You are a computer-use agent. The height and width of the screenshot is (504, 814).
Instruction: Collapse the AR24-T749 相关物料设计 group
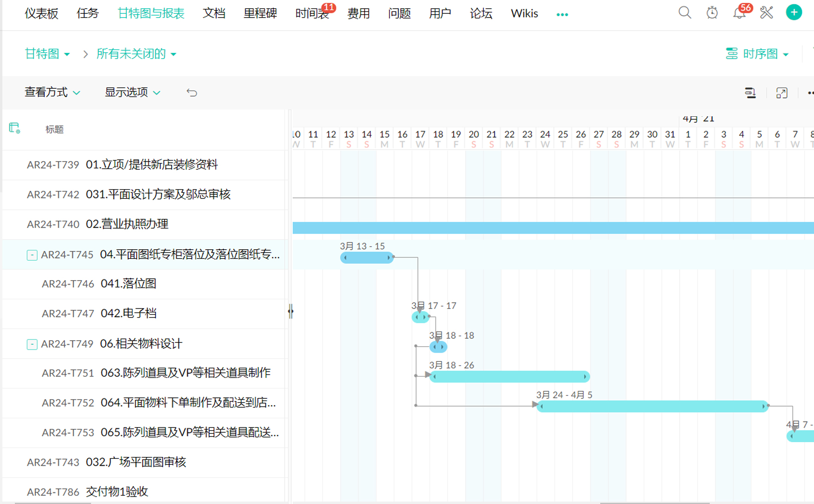point(32,344)
